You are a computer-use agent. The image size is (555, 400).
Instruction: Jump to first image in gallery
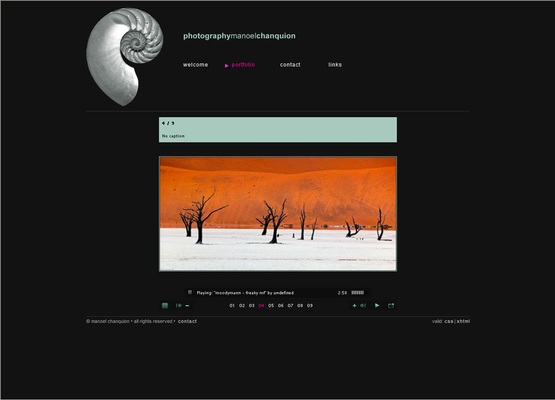[179, 305]
